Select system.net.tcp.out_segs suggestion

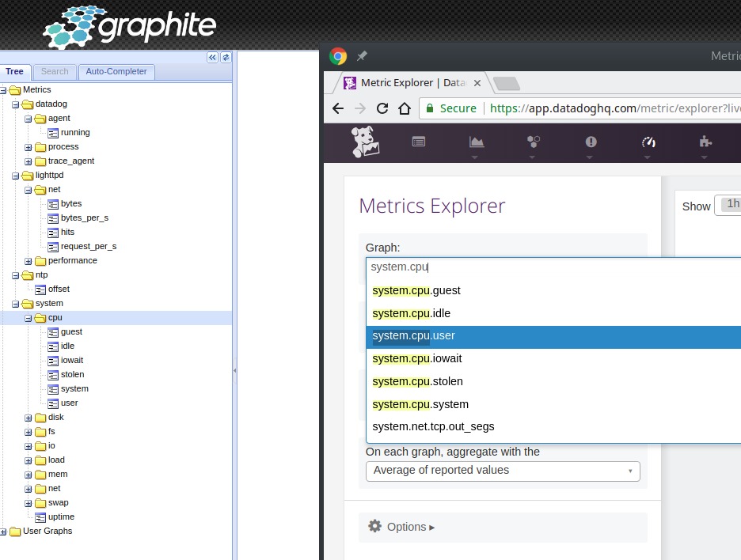coord(553,427)
